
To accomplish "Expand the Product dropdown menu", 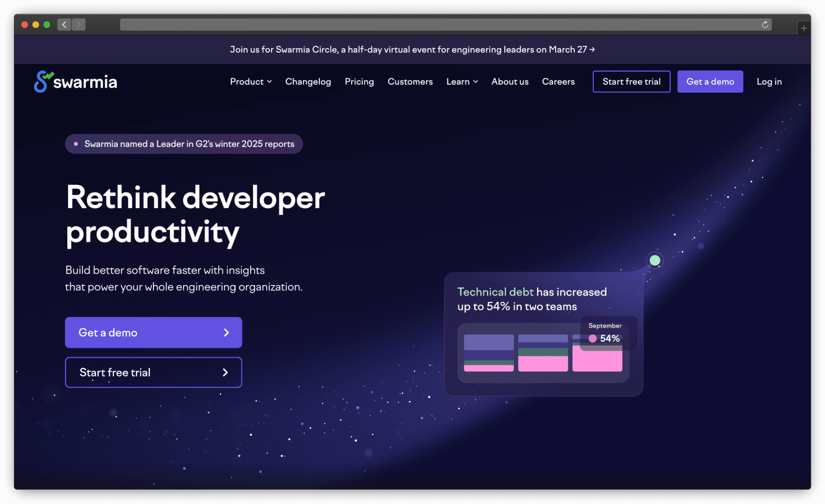I will (x=251, y=82).
